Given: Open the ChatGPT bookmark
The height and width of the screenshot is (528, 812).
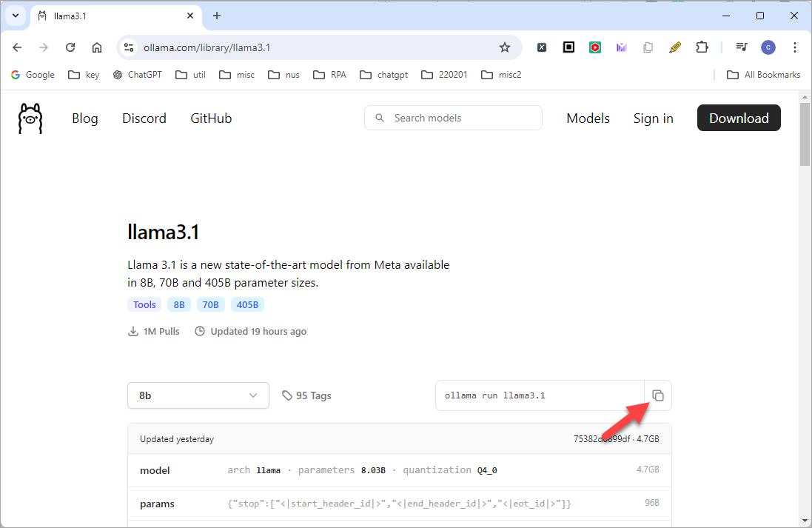Looking at the screenshot, I should tap(137, 75).
